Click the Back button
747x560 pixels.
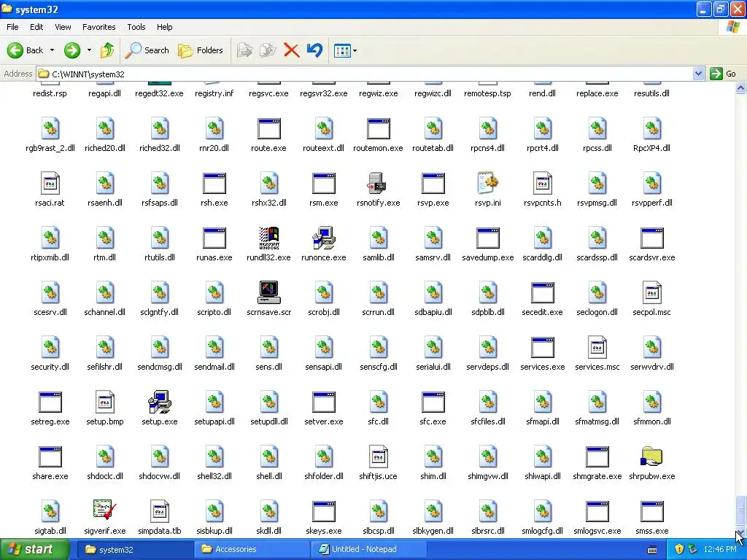(x=26, y=50)
